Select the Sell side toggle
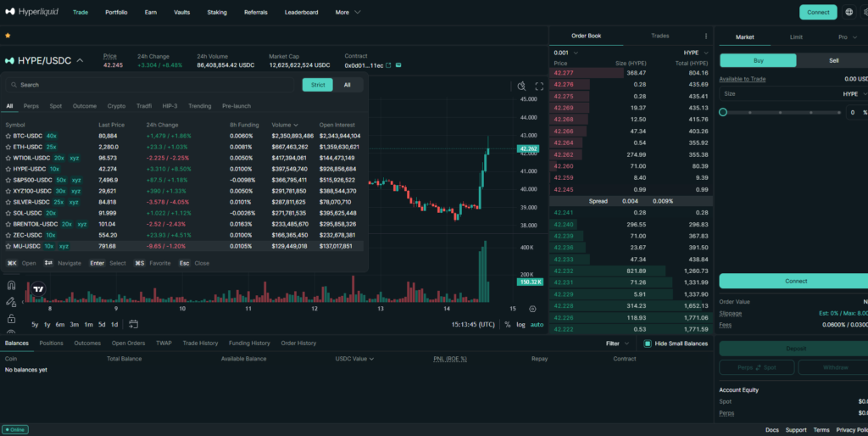This screenshot has width=868, height=436. pos(833,60)
